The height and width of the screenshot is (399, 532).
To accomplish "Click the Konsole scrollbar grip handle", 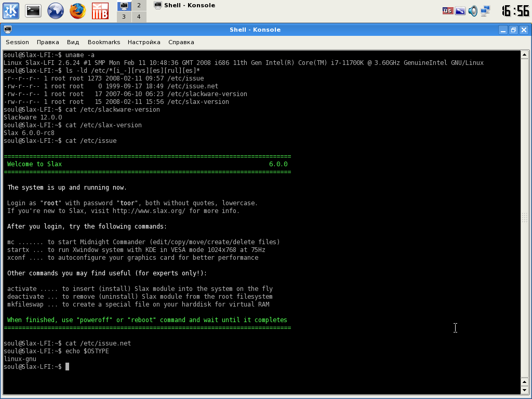I will pos(525,217).
